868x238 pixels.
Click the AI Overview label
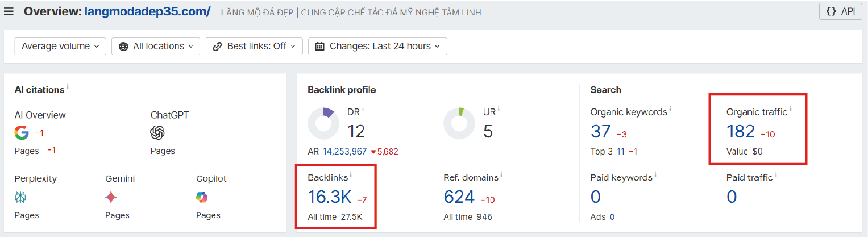[x=40, y=115]
